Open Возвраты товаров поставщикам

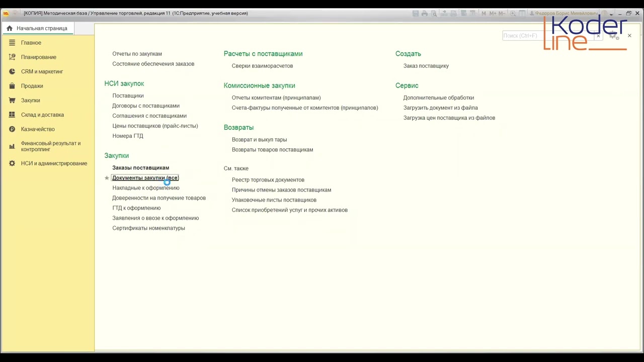(x=272, y=150)
